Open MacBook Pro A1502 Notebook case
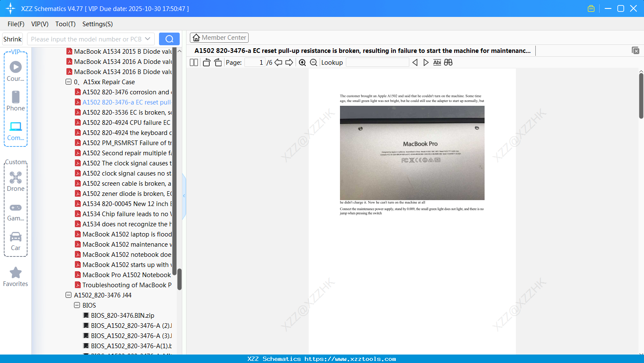Viewport: 644px width, 363px height. point(123,275)
